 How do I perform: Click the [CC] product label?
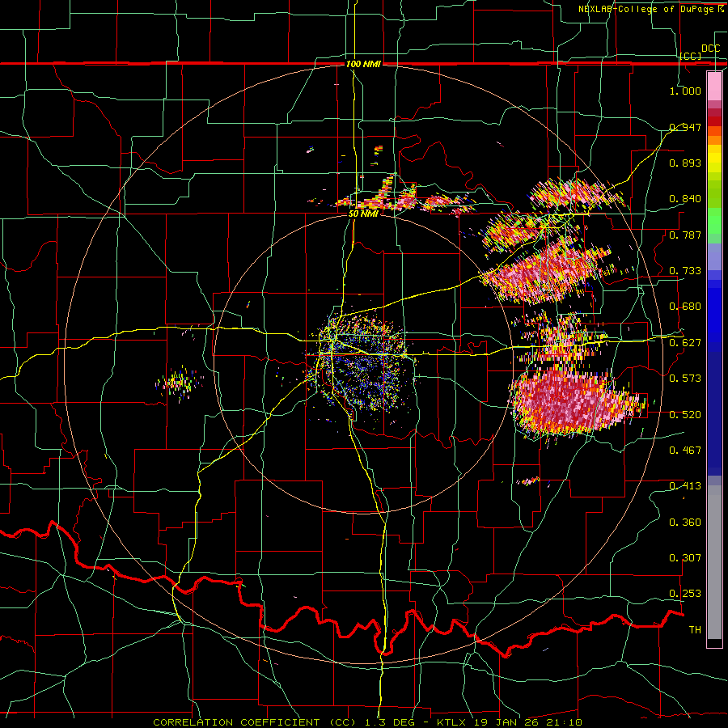pos(691,56)
